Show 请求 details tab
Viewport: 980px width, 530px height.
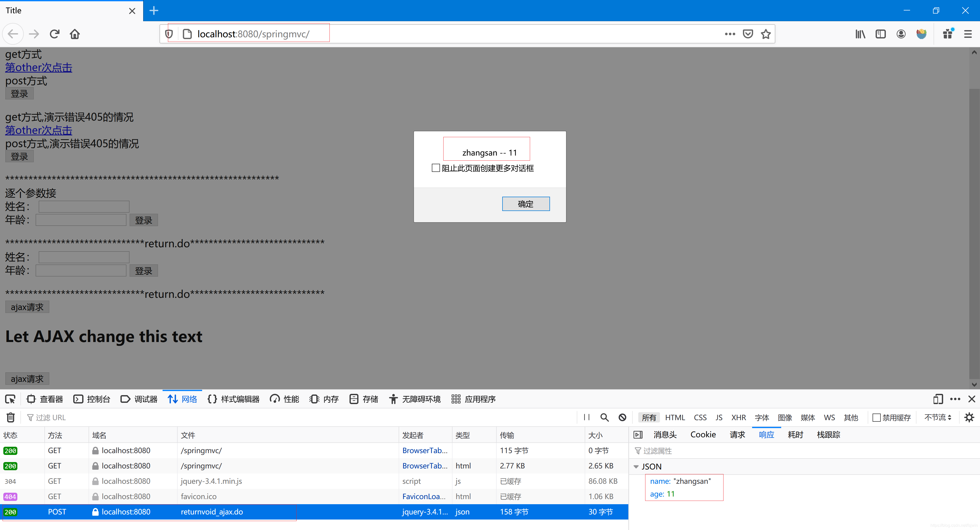737,435
